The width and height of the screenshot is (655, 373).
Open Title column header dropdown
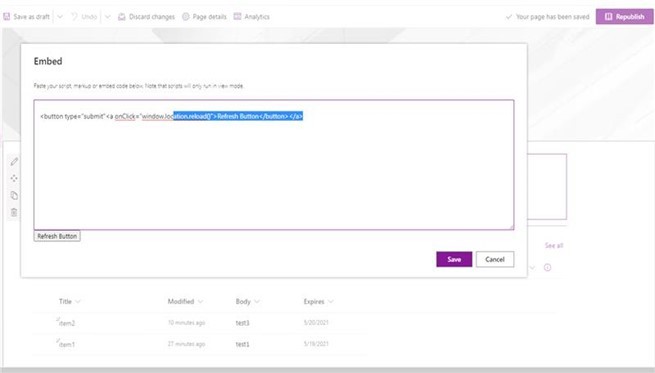point(69,301)
